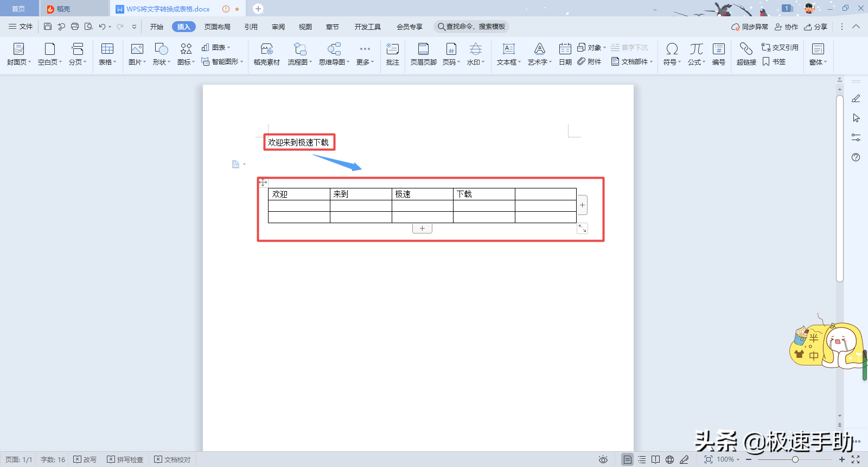Insert a 超链接 hyperlink
This screenshot has width=868, height=467.
point(746,54)
